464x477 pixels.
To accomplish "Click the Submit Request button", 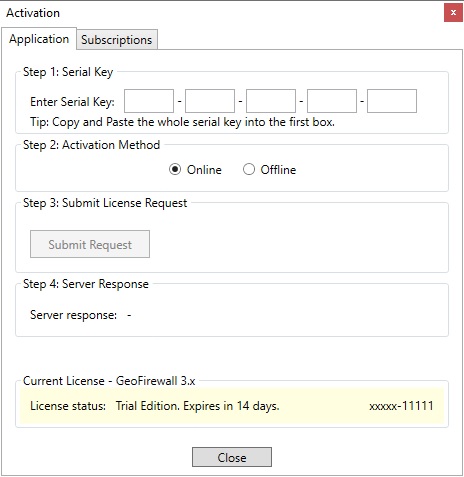I will pos(90,244).
